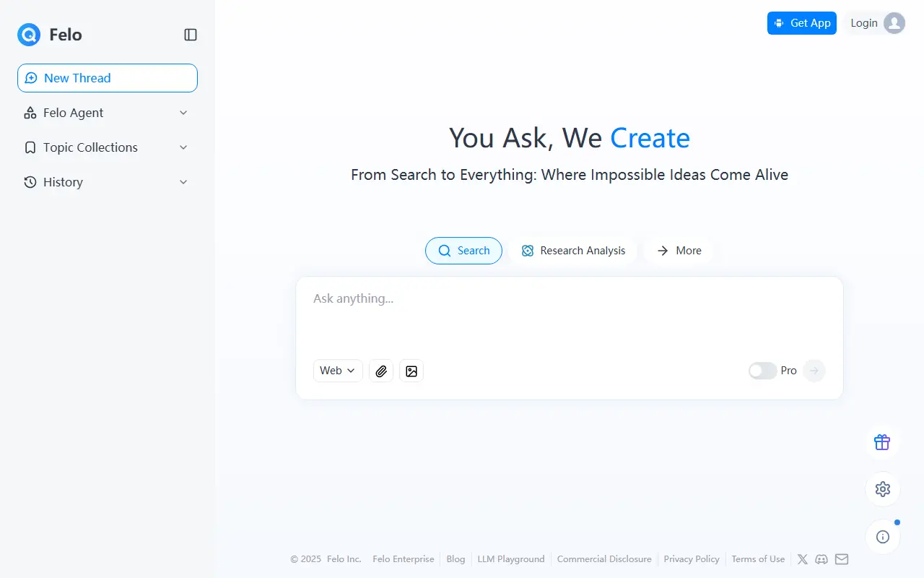Click the paperclip attach file icon
Screen dimensions: 924x578
tap(381, 371)
